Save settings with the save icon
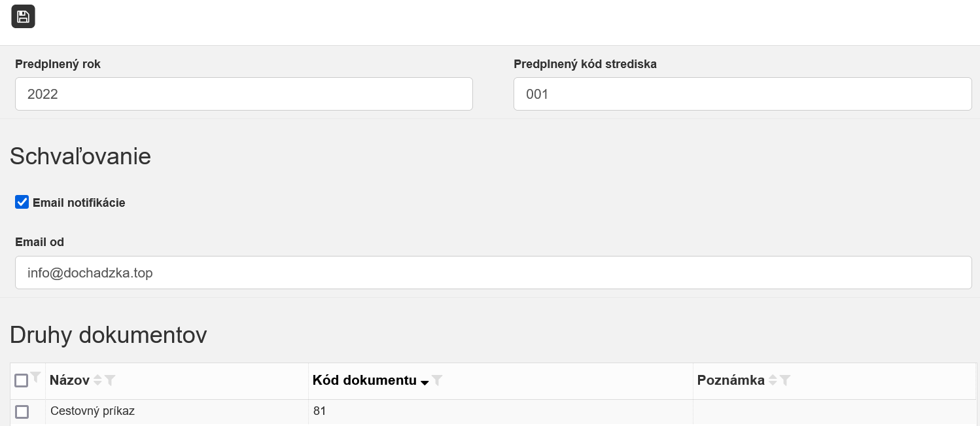This screenshot has height=426, width=980. click(23, 16)
